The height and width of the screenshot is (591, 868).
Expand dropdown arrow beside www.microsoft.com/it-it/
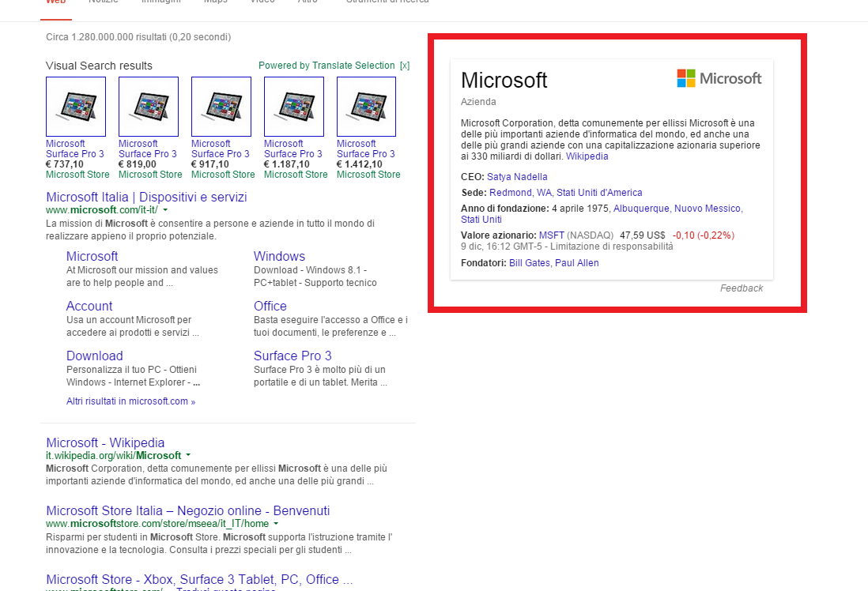tap(165, 210)
